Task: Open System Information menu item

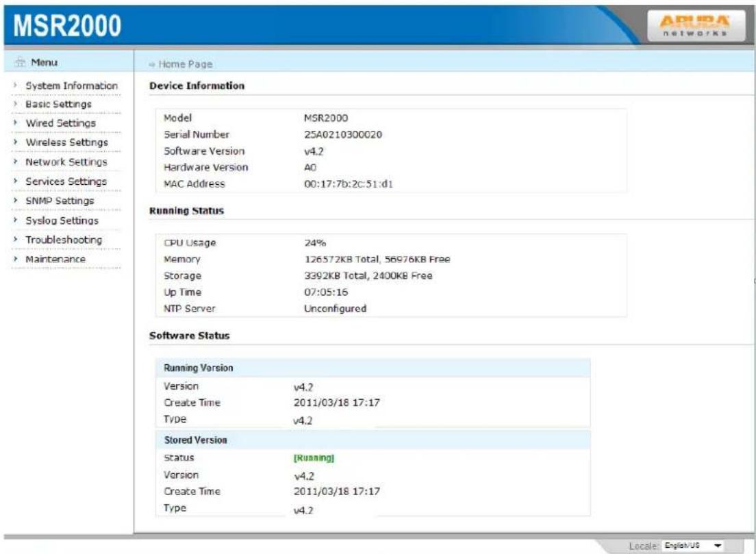Action: tap(71, 86)
